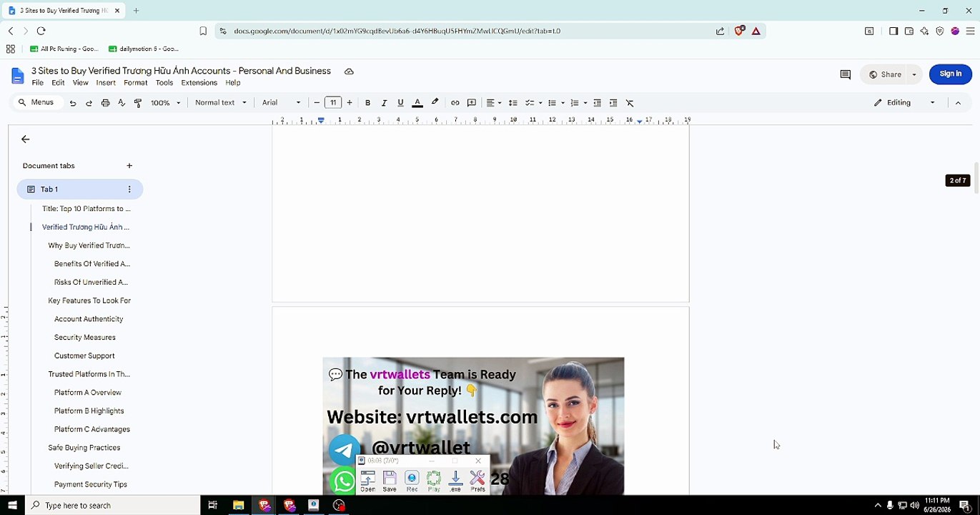
Task: Open the View menu
Action: (80, 83)
